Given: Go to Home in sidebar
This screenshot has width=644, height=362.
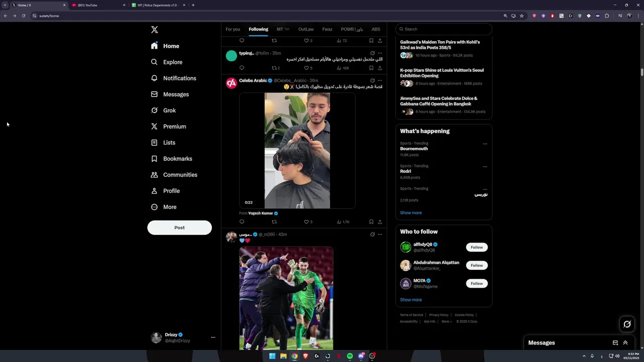Looking at the screenshot, I should 165,46.
